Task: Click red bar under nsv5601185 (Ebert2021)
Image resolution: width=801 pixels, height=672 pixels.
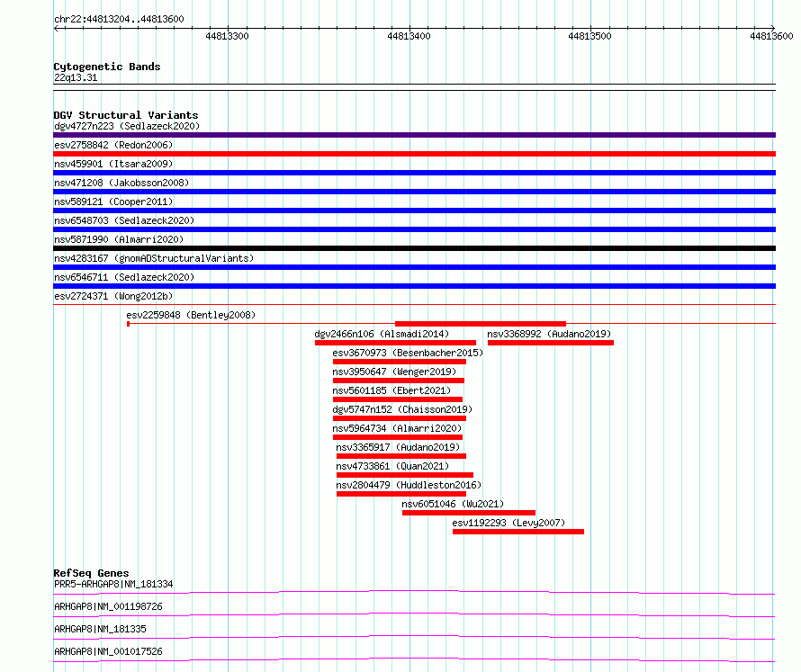Action: point(398,399)
